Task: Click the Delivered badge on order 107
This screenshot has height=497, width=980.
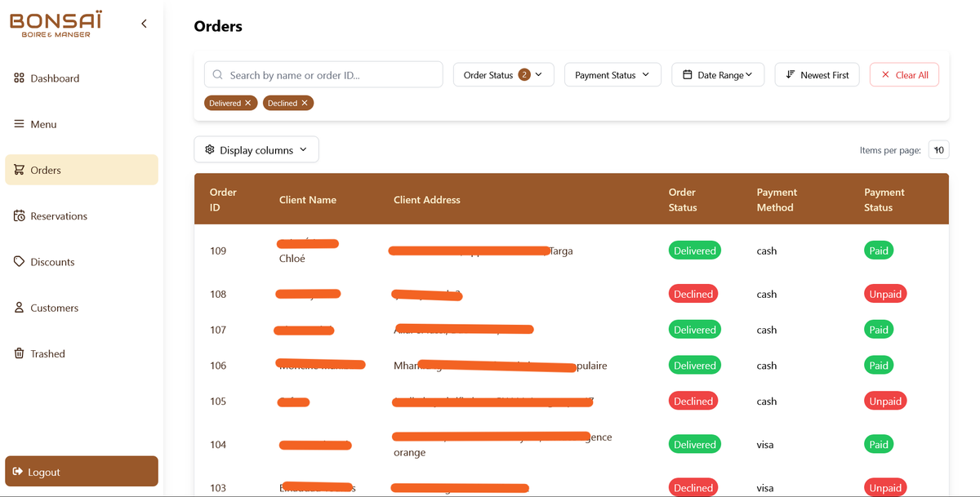Action: pyautogui.click(x=695, y=330)
